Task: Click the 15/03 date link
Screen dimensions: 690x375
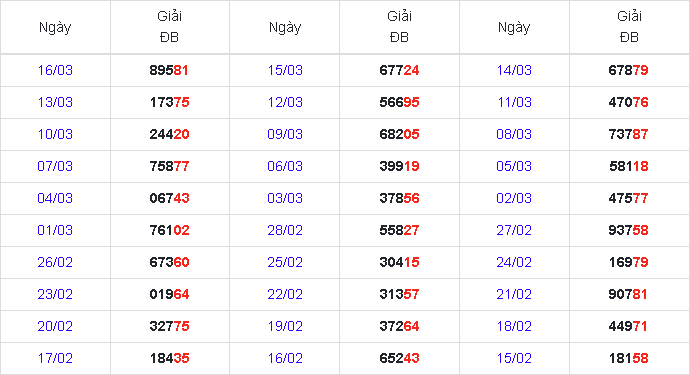Action: click(285, 70)
